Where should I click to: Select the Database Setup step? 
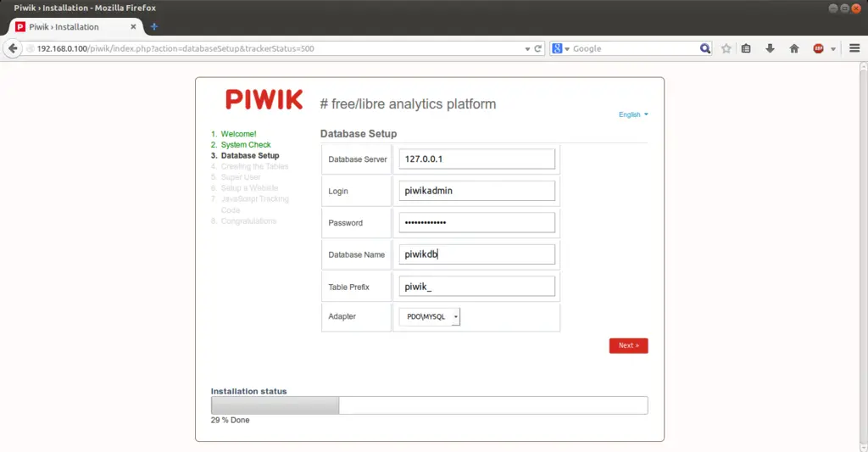pyautogui.click(x=250, y=156)
